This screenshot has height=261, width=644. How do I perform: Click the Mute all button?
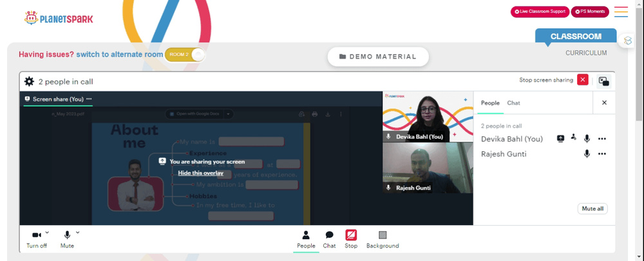592,208
